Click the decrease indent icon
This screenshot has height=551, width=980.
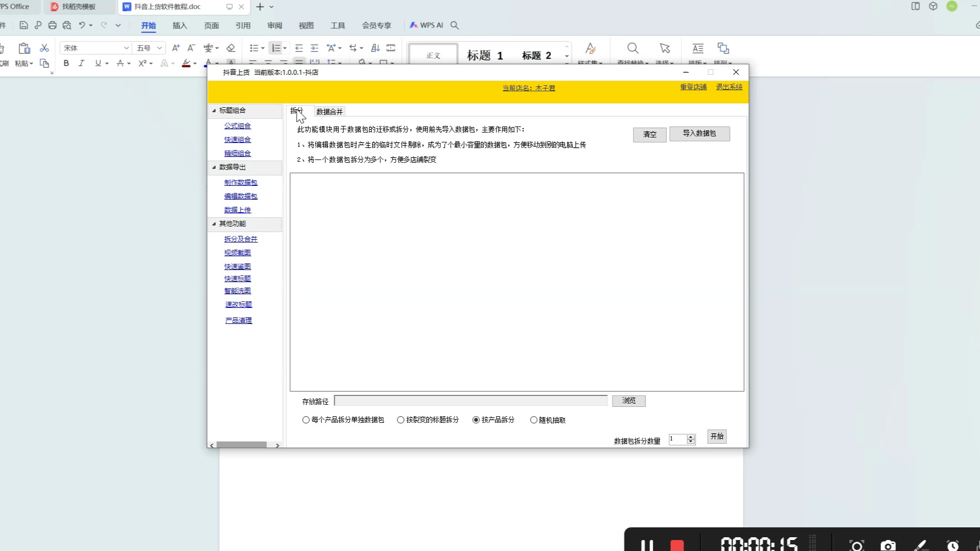tap(299, 48)
